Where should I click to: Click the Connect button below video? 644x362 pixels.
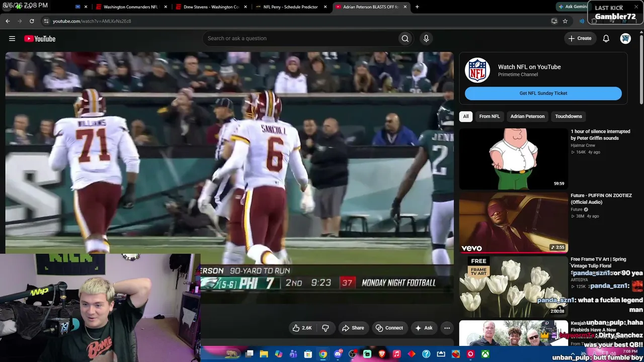point(389,328)
